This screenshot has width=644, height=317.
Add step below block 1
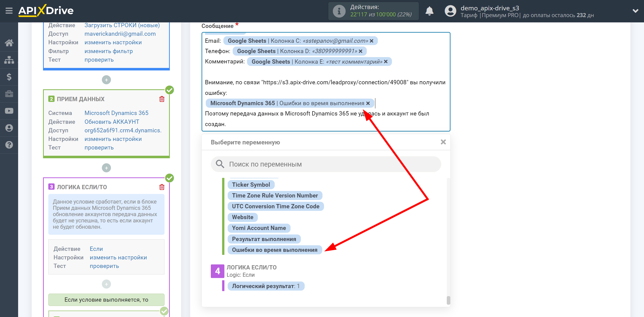[106, 80]
